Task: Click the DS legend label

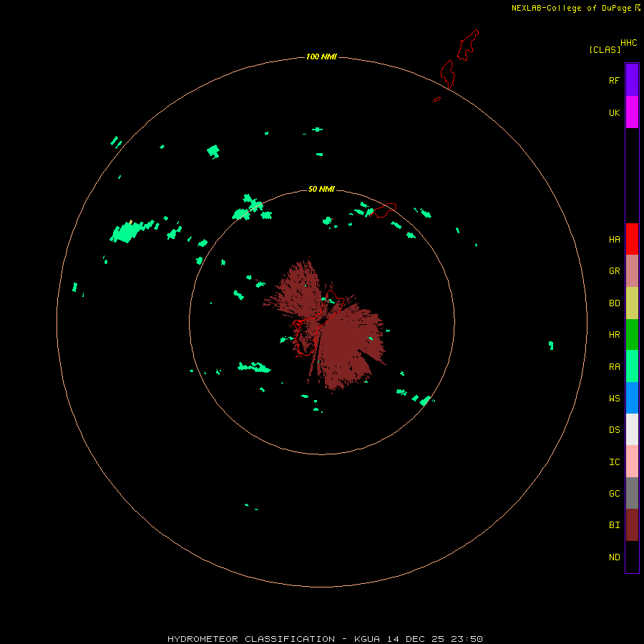Action: [x=614, y=430]
